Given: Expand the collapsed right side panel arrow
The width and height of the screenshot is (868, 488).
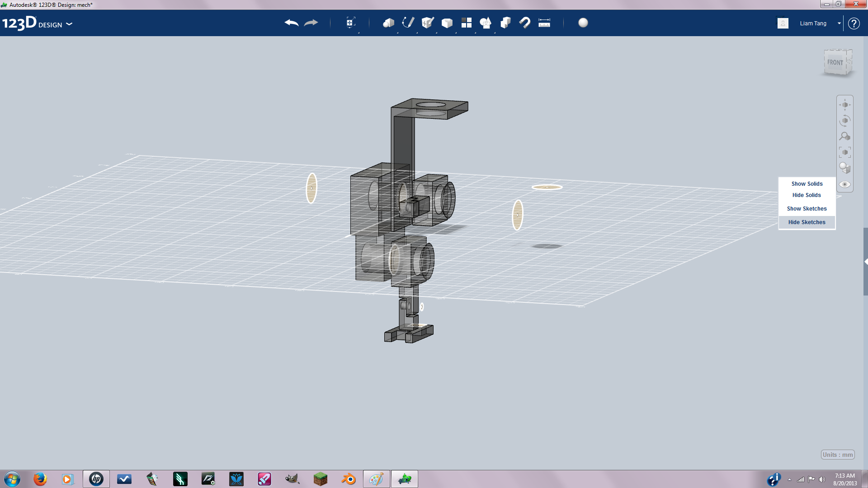Looking at the screenshot, I should [866, 262].
